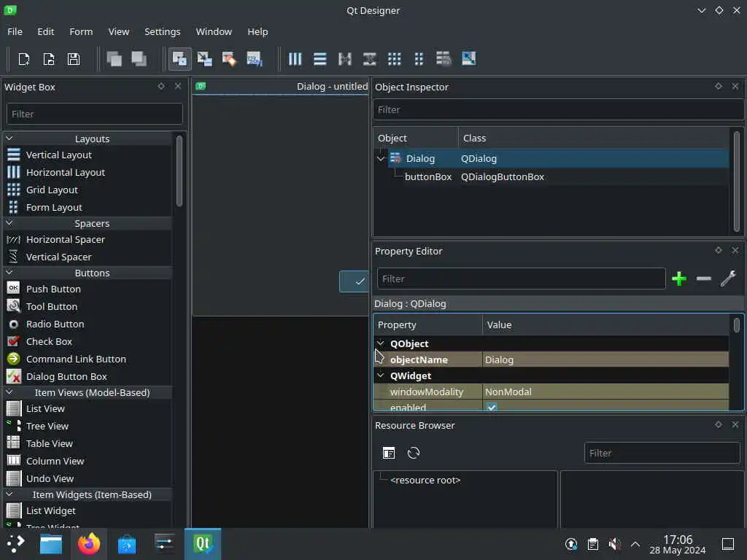Select the Edit Signals/Slots mode icon
This screenshot has height=560, width=747.
205,59
